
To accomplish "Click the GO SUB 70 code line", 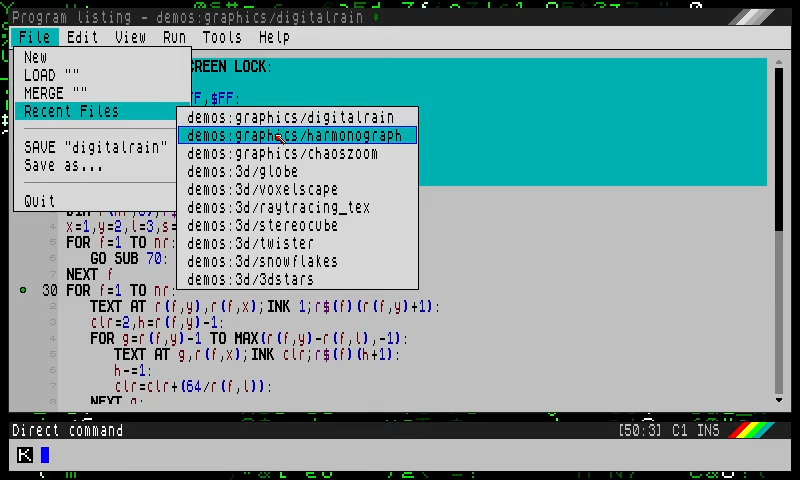I will pyautogui.click(x=129, y=259).
